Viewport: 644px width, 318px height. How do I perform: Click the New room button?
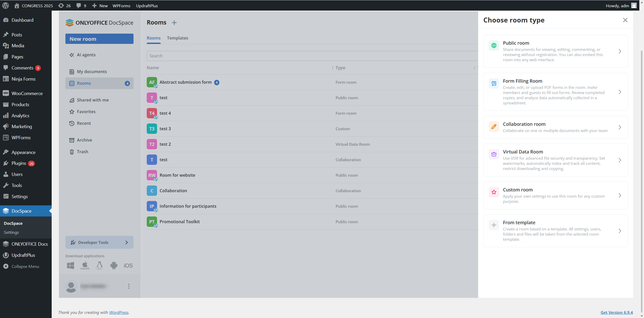pyautogui.click(x=99, y=39)
